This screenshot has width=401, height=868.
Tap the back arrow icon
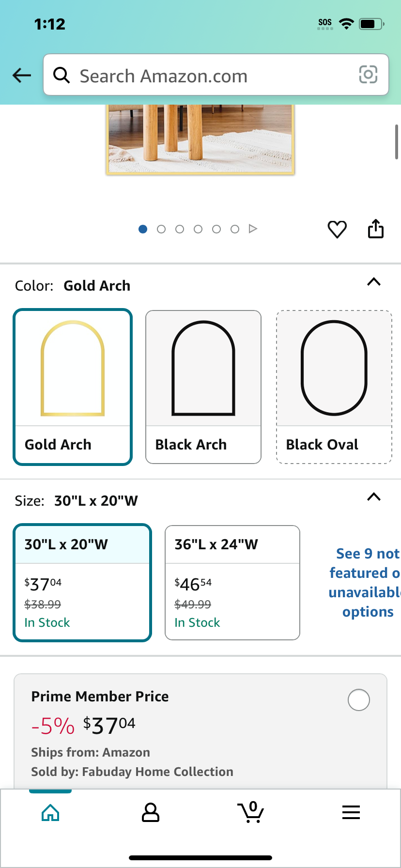pos(22,75)
